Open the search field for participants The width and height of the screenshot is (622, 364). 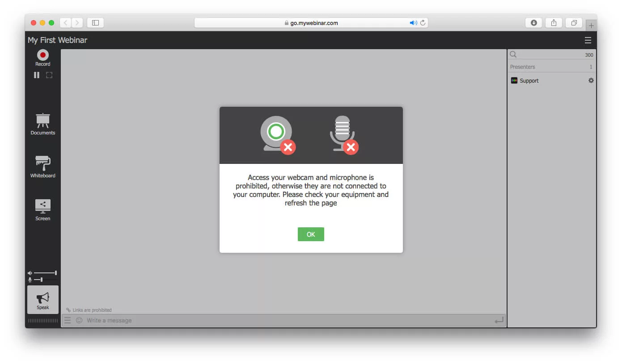512,54
